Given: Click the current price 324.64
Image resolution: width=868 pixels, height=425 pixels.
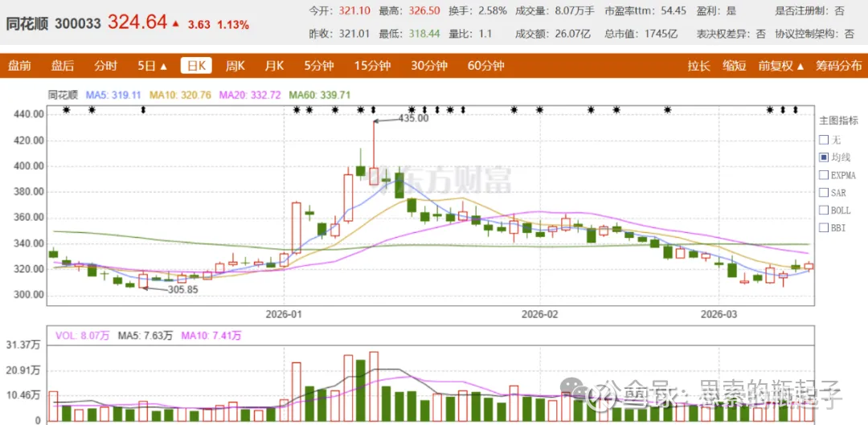Looking at the screenshot, I should tap(137, 22).
